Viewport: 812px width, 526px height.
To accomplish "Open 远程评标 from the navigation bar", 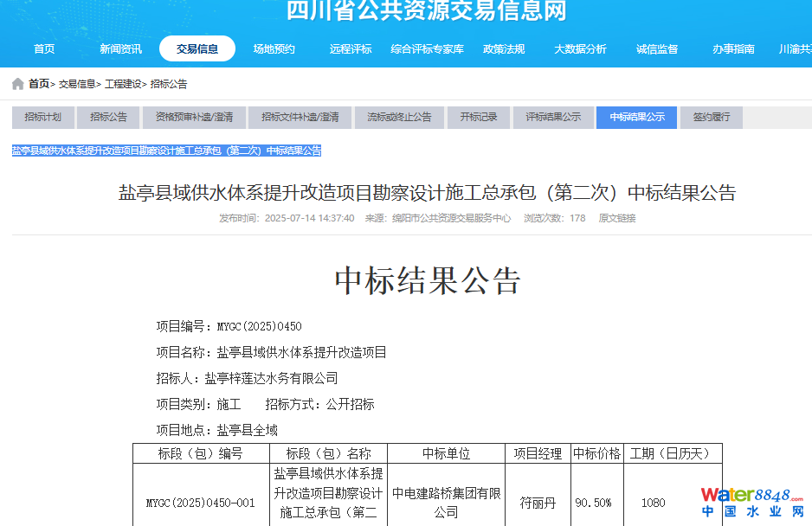I will (351, 49).
